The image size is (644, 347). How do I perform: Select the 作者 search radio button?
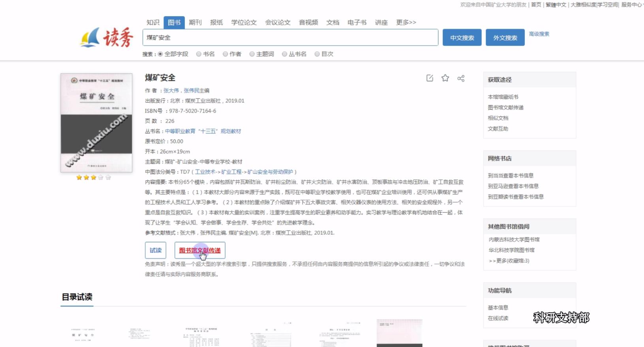pyautogui.click(x=225, y=54)
